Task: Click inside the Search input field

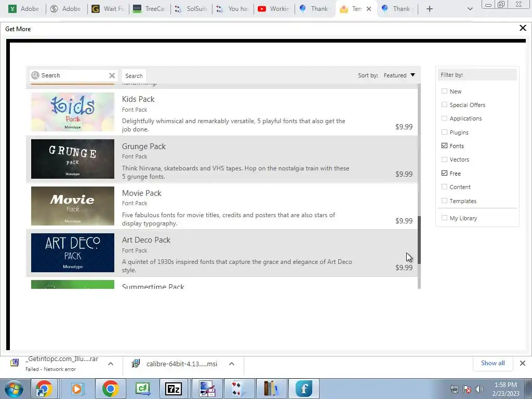Action: click(74, 75)
